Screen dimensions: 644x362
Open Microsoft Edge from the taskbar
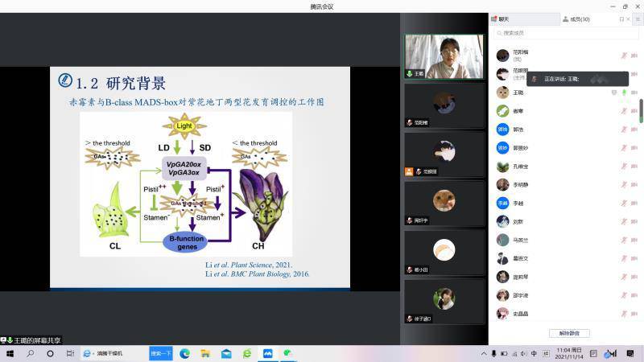(184, 353)
